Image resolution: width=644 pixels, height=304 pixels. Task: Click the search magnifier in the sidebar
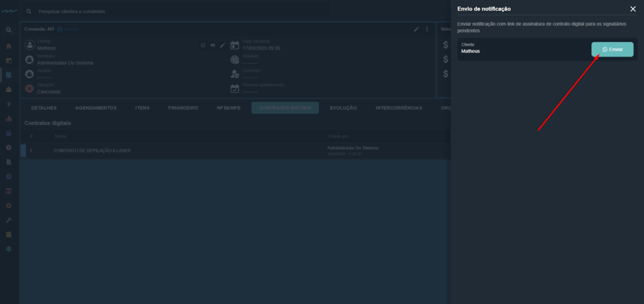pos(9,30)
